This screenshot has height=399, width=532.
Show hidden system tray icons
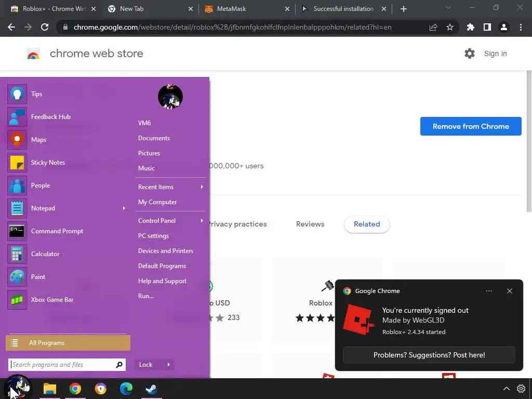click(506, 389)
